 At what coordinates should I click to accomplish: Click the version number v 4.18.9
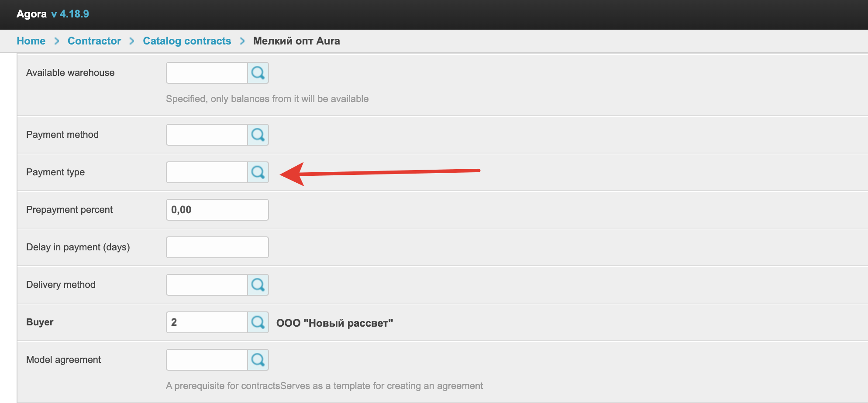[x=70, y=14]
